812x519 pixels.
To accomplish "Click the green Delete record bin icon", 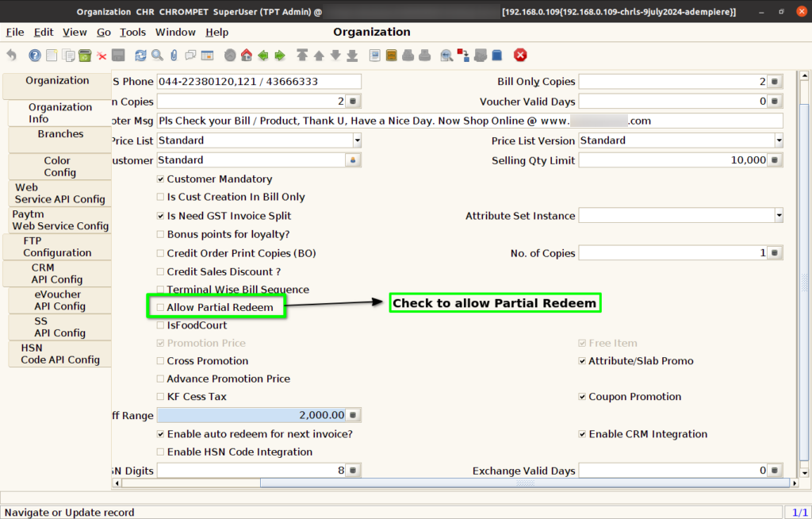I will tap(85, 55).
